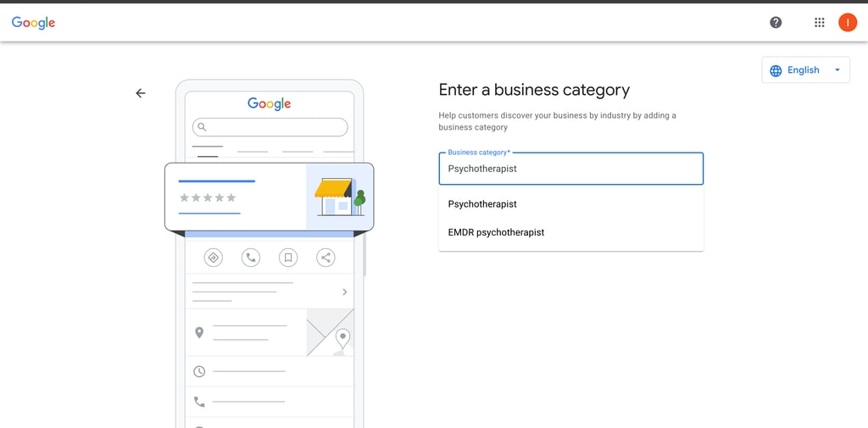Click the share icon in the mockup
Screen dimensions: 868x428
(325, 258)
